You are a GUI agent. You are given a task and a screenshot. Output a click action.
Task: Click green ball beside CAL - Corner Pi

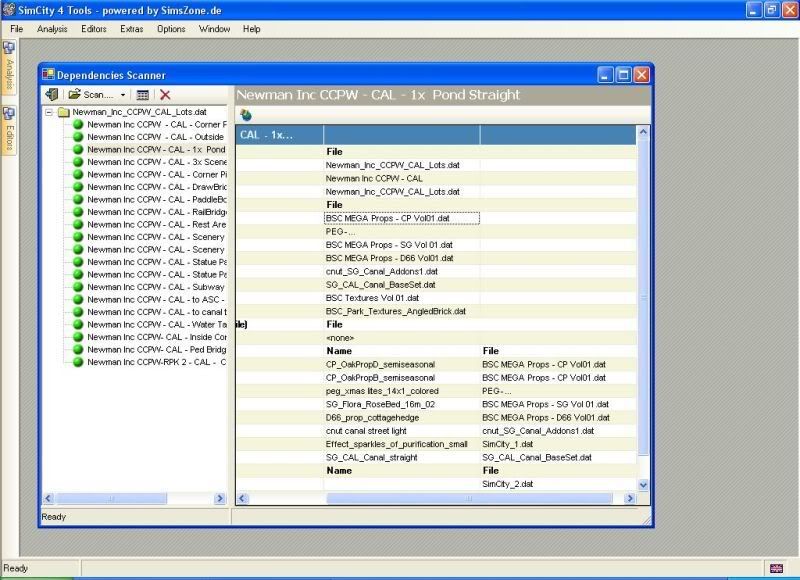coord(78,174)
